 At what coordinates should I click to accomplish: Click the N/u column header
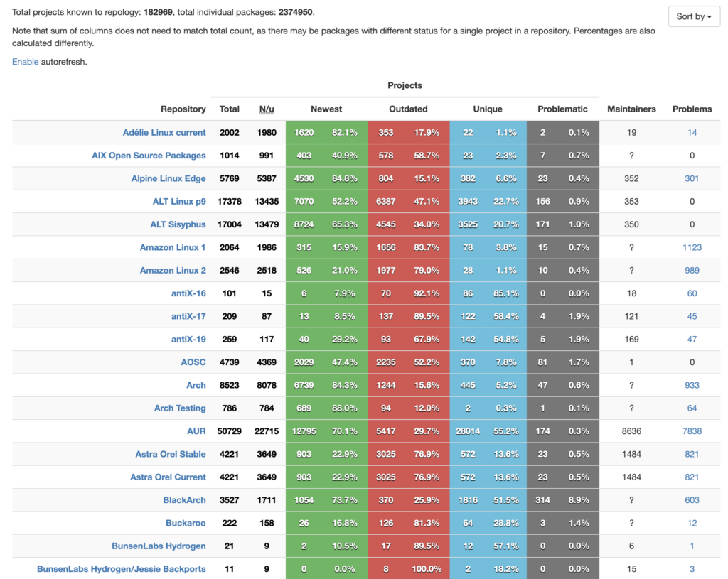point(267,109)
